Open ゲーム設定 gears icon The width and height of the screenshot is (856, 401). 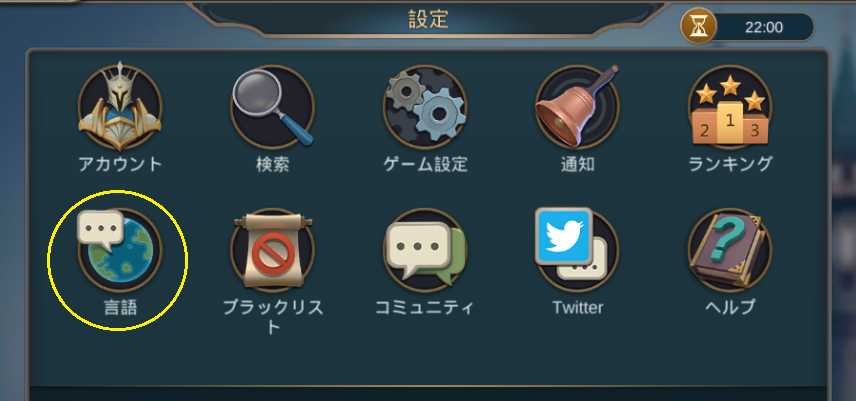425,107
